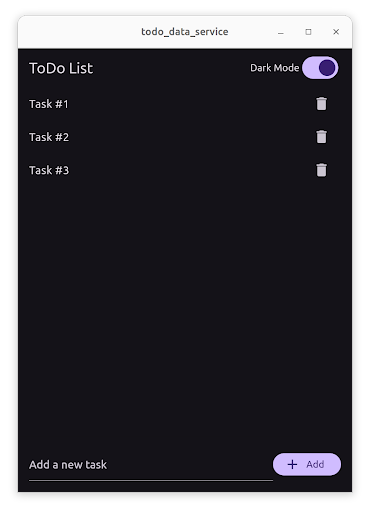Turn off the Dark Mode switch
This screenshot has height=512, width=370.
(320, 68)
